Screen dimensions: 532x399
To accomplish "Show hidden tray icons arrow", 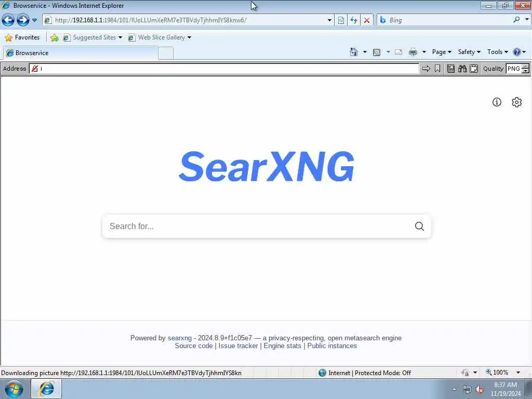I will click(x=454, y=389).
